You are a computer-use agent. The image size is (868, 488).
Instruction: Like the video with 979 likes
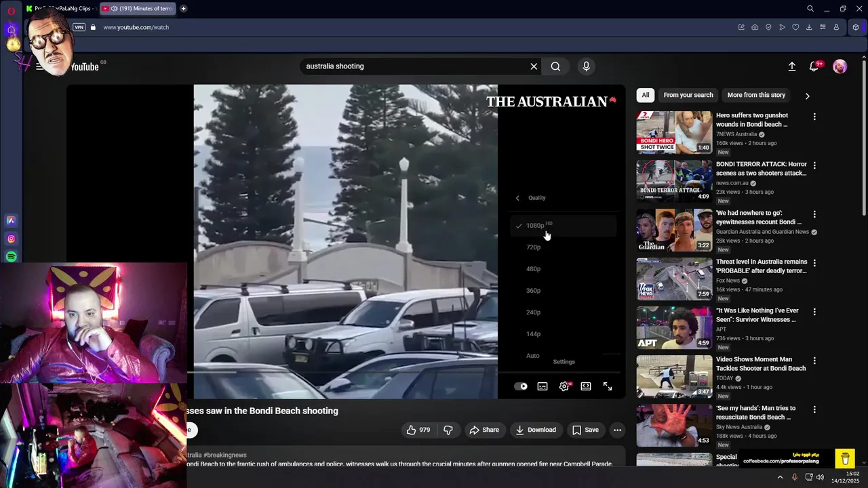(x=418, y=430)
